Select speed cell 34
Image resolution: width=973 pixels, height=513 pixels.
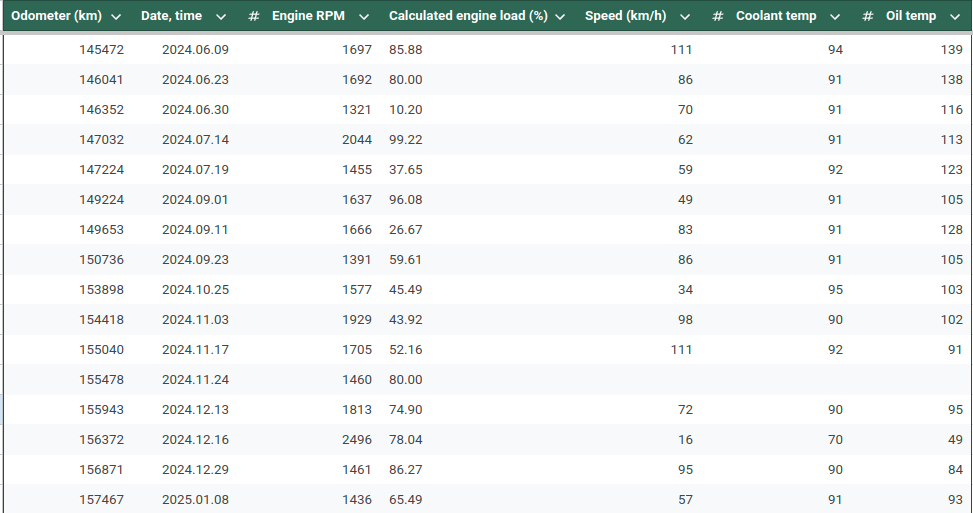(x=685, y=290)
